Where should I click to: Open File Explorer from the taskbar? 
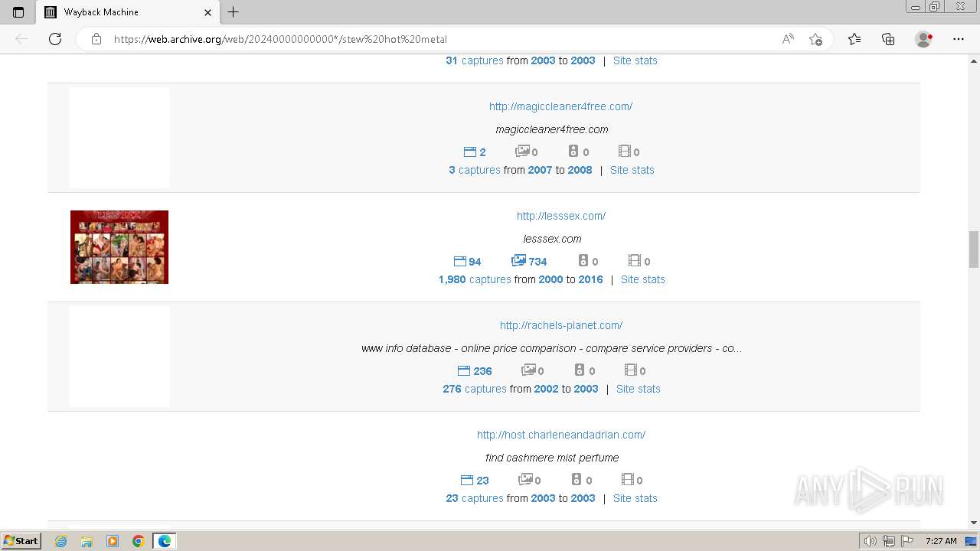[87, 541]
